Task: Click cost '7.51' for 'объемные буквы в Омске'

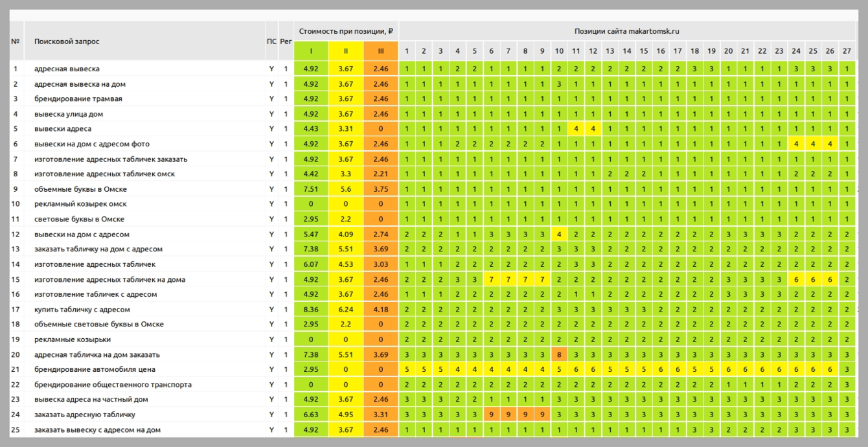Action: 311,189
